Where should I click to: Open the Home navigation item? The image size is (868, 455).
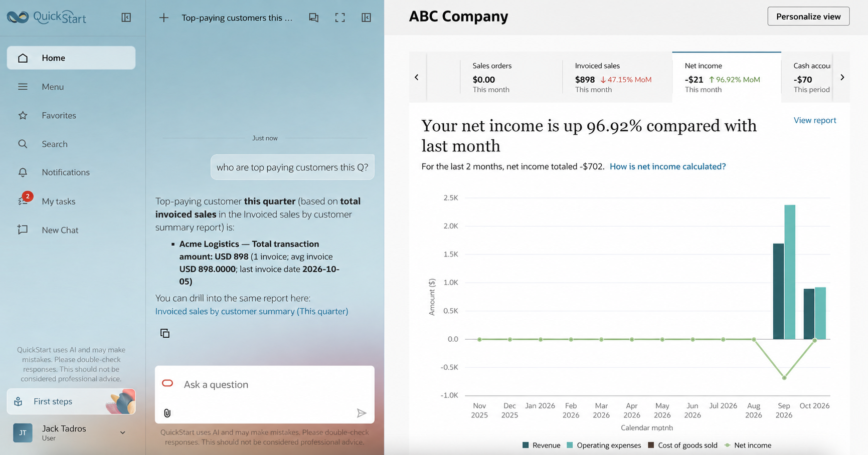71,58
